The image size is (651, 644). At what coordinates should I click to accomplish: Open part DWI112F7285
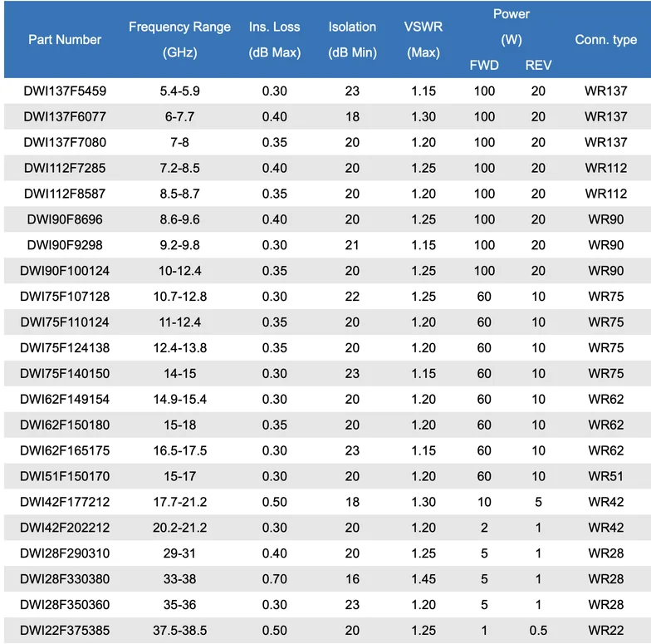pyautogui.click(x=65, y=168)
